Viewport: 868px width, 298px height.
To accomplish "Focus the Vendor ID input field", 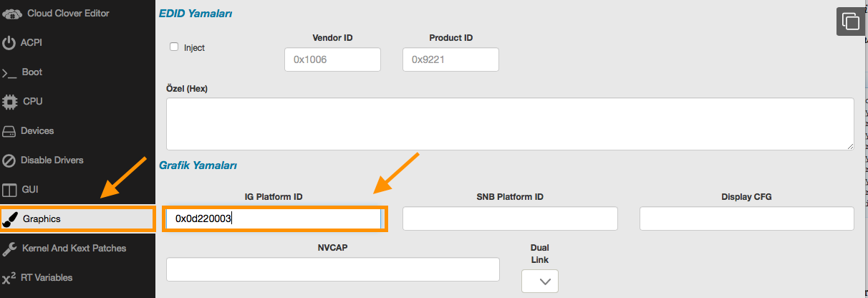I will click(x=332, y=60).
